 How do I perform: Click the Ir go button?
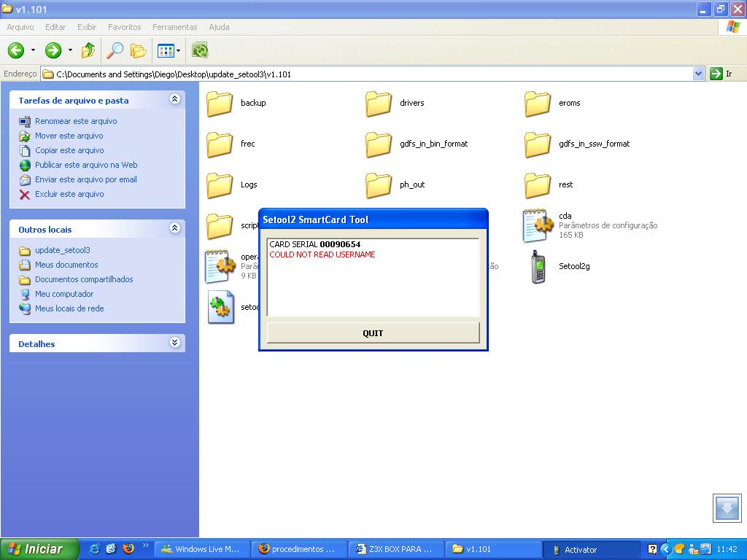pyautogui.click(x=721, y=74)
